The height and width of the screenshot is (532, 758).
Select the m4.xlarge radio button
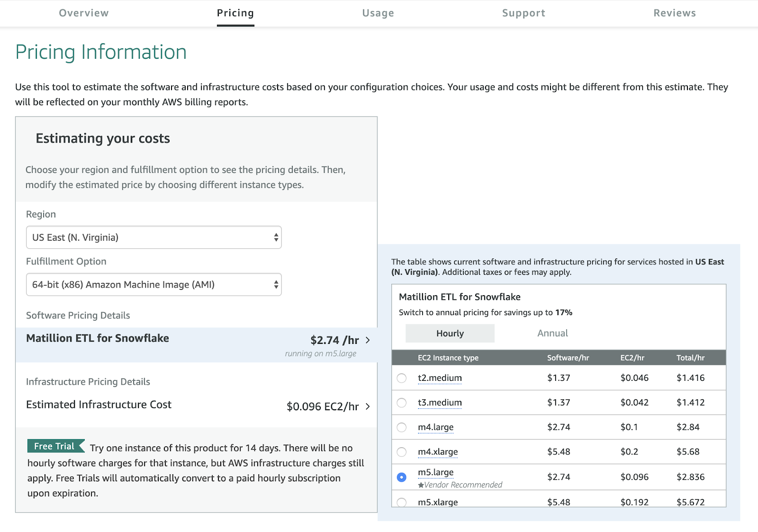coord(402,452)
